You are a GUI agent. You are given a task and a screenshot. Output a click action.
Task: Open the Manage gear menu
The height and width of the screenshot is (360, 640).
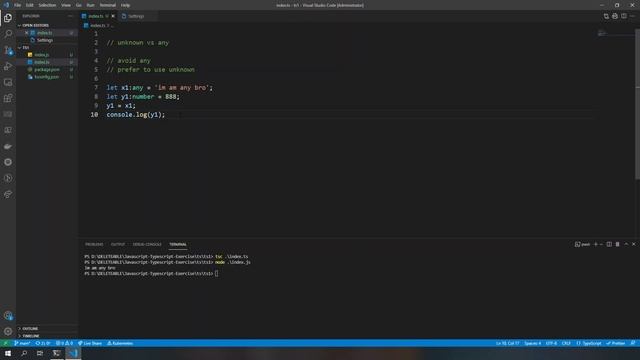pos(8,331)
